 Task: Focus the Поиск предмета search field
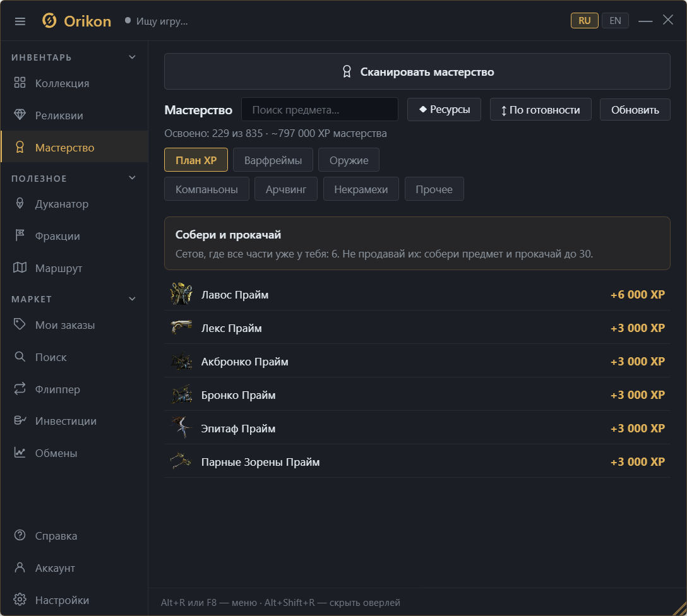pyautogui.click(x=320, y=109)
